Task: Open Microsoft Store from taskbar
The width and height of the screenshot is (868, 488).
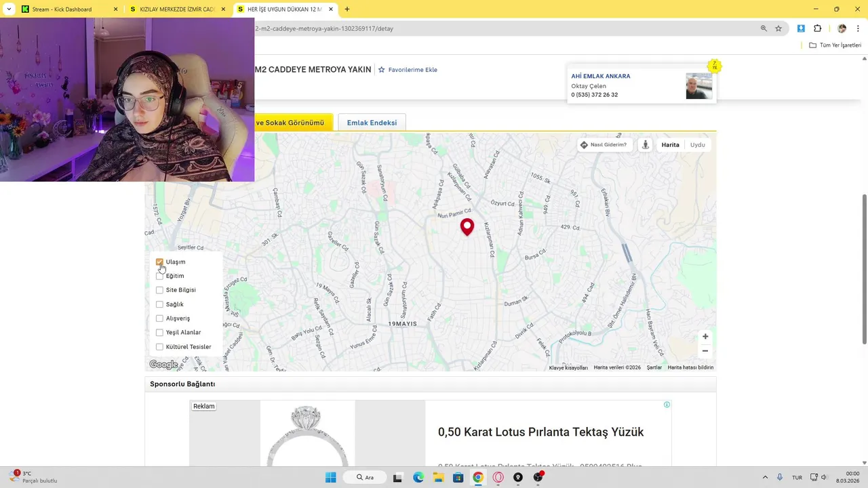Action: (x=458, y=477)
